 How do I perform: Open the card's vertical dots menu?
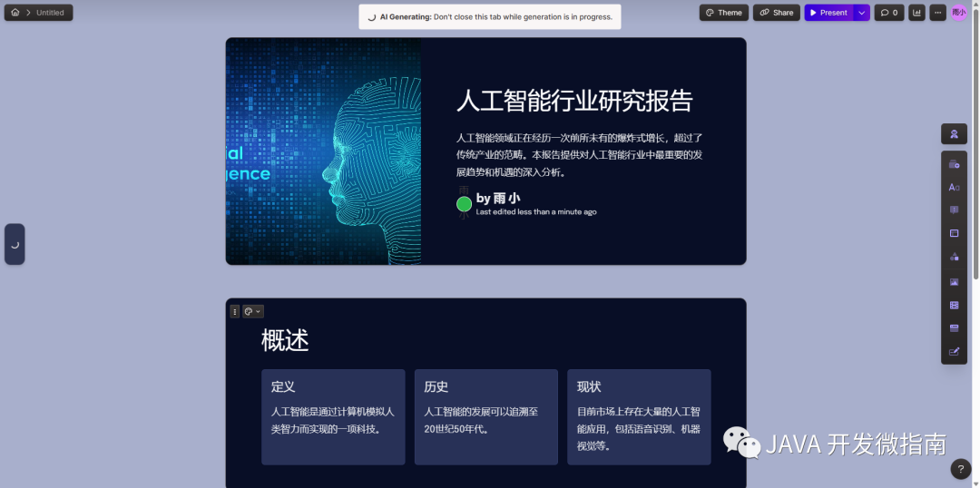[x=234, y=311]
